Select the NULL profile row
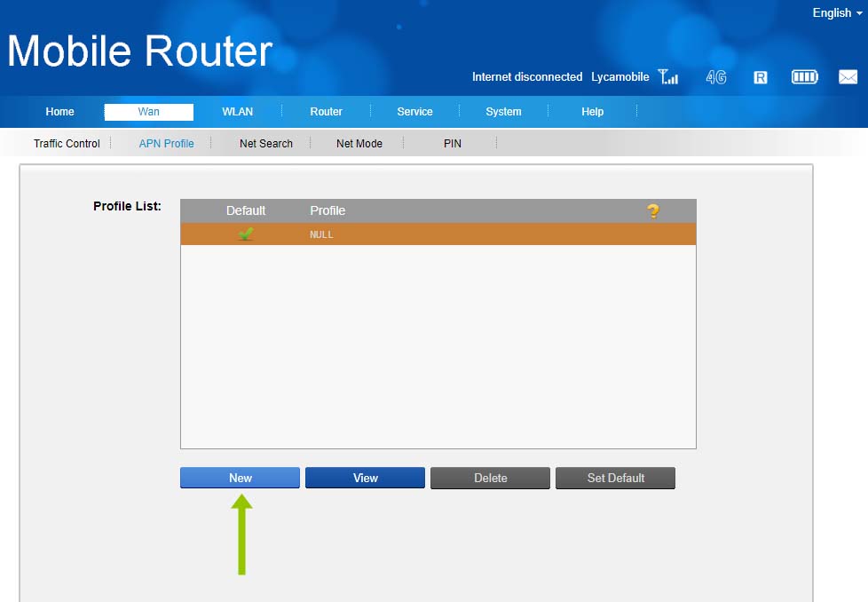The width and height of the screenshot is (868, 602). tap(438, 234)
